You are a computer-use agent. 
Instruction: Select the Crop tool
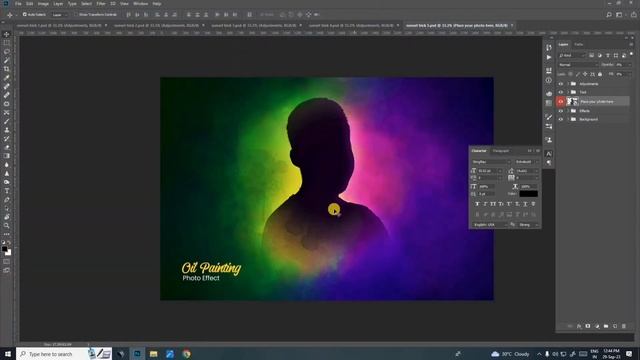point(7,69)
